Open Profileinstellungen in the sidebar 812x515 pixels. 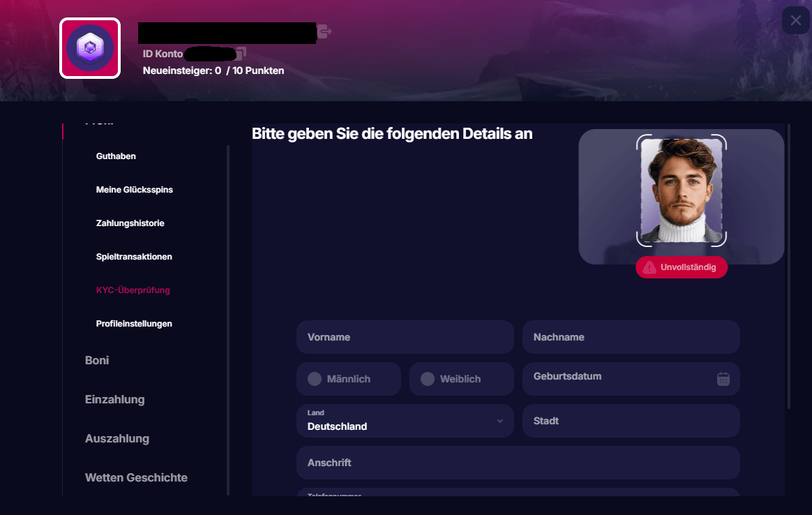(x=134, y=324)
